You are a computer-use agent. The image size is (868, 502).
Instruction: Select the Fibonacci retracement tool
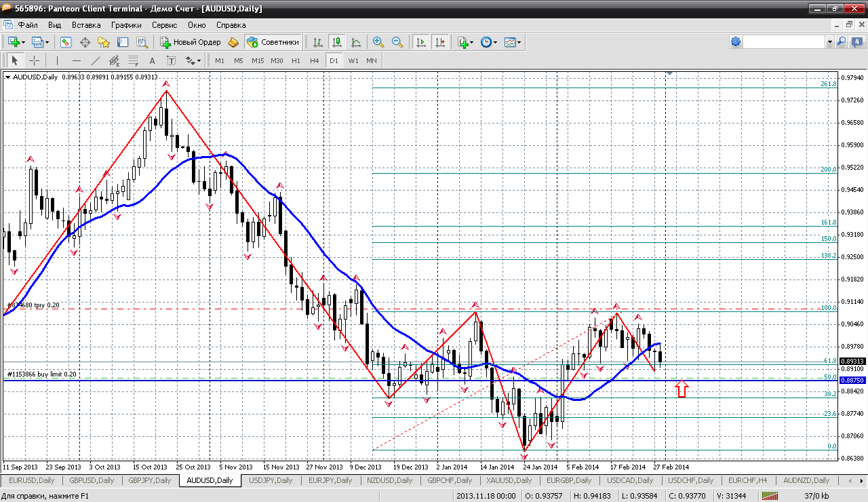134,60
